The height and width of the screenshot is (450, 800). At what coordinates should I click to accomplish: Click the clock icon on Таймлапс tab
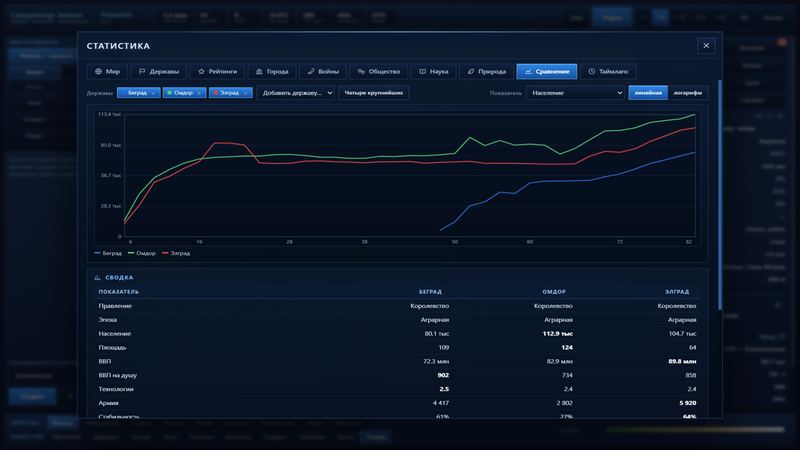click(591, 71)
